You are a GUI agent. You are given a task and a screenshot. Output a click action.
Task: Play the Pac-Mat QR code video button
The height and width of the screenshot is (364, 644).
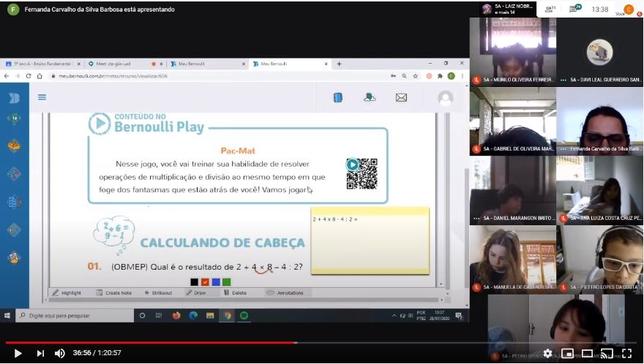(x=352, y=164)
